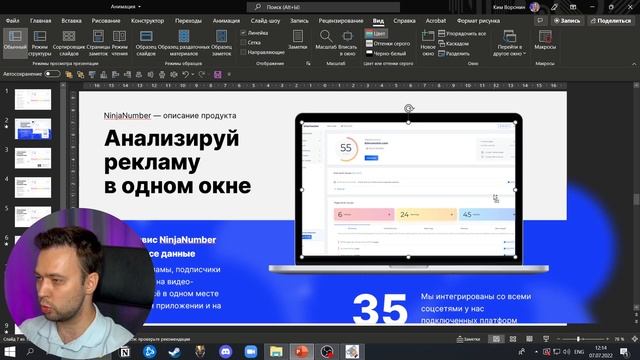This screenshot has width=640, height=360.
Task: Open Macros (Макросы)
Action: (x=545, y=40)
